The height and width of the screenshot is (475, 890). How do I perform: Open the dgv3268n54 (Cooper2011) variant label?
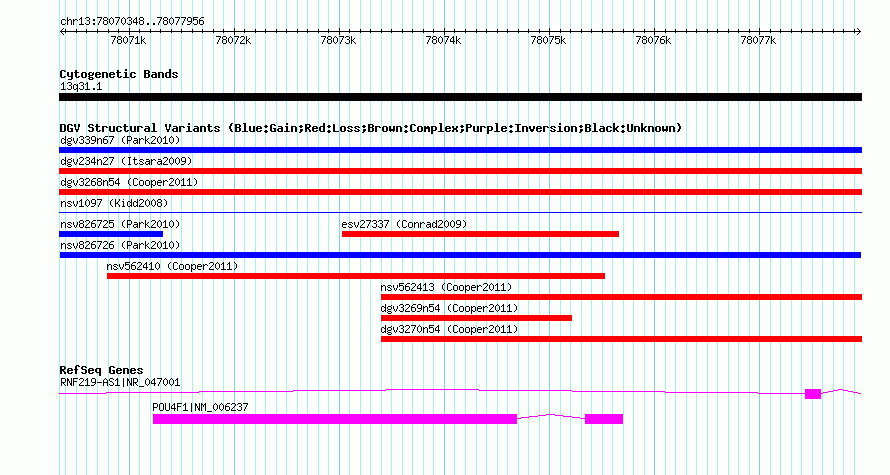pyautogui.click(x=129, y=182)
